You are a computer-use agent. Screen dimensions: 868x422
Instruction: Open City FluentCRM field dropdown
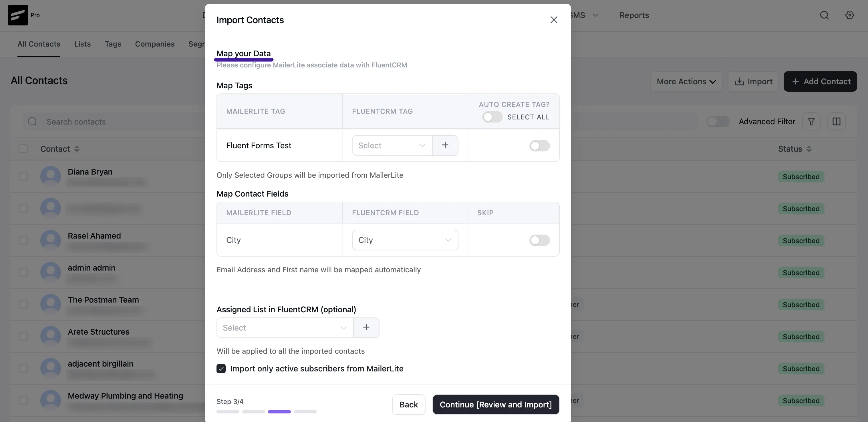(x=405, y=240)
